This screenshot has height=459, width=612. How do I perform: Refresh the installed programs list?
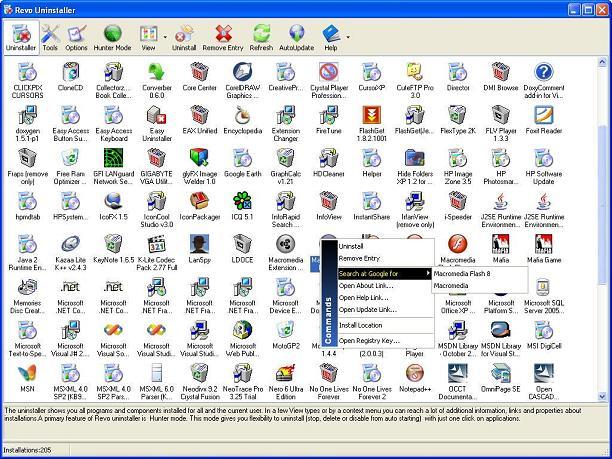tap(261, 37)
